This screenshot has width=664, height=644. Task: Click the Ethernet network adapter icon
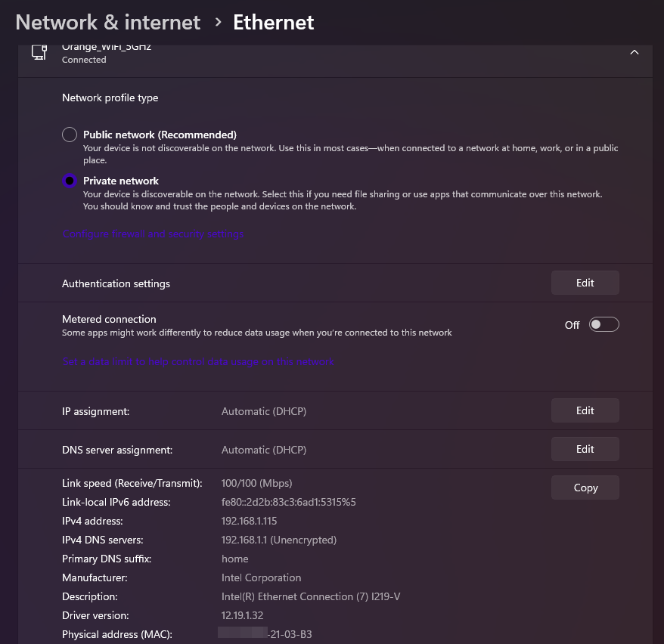pos(39,51)
